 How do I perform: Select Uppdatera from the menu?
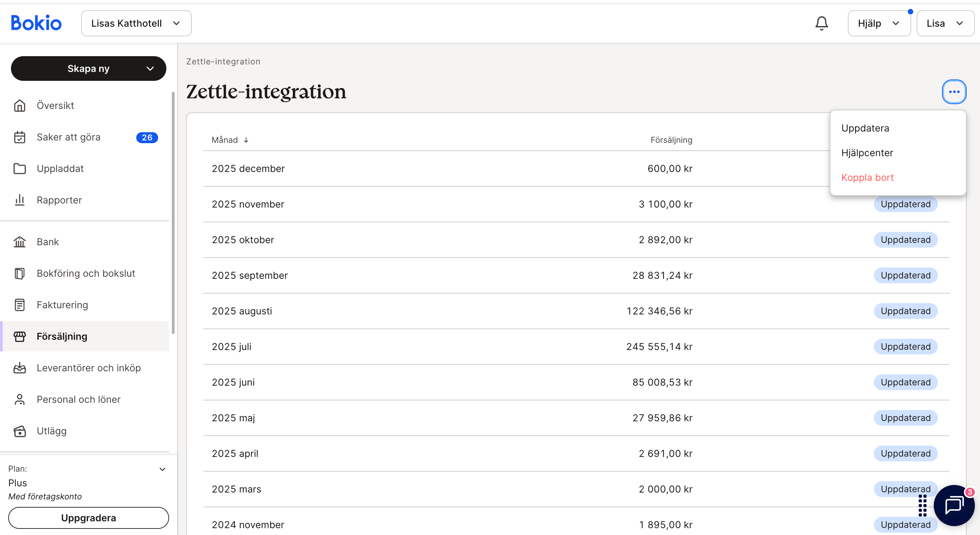(865, 128)
